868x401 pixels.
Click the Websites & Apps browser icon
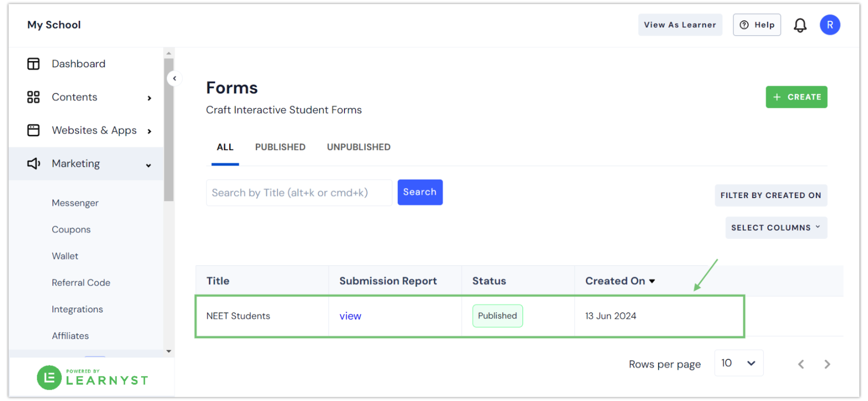[33, 130]
